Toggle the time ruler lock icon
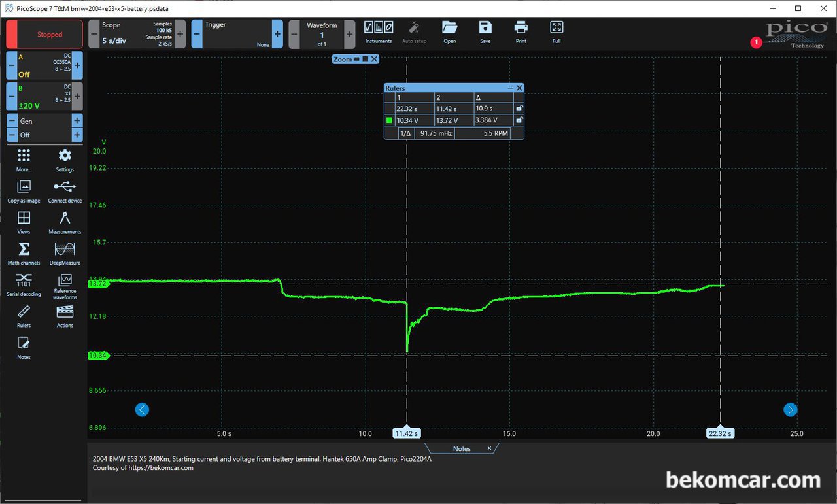 click(x=519, y=109)
